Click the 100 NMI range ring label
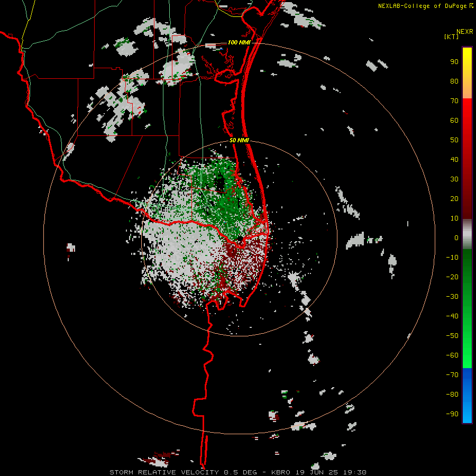This screenshot has height=476, width=476. tap(239, 42)
